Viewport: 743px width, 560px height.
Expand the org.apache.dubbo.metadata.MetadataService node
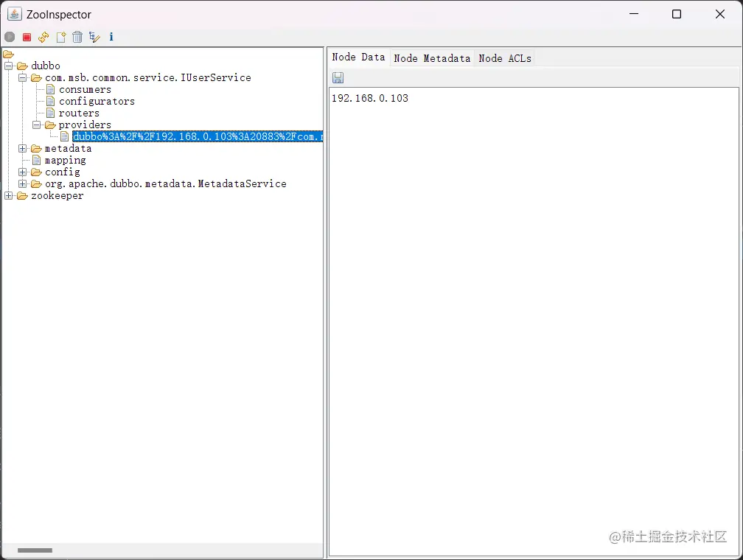pyautogui.click(x=23, y=183)
